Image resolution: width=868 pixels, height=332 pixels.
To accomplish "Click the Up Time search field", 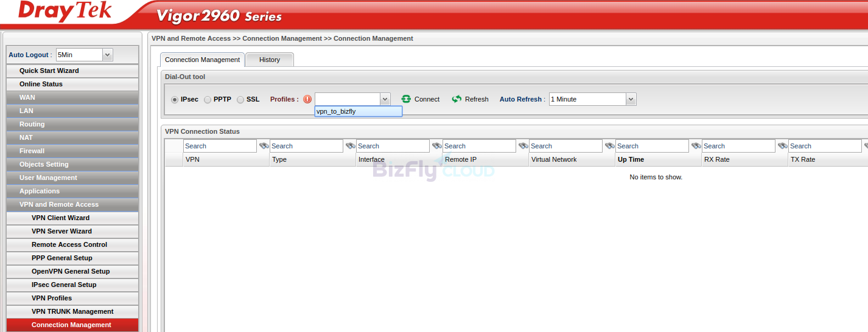I will coord(652,146).
